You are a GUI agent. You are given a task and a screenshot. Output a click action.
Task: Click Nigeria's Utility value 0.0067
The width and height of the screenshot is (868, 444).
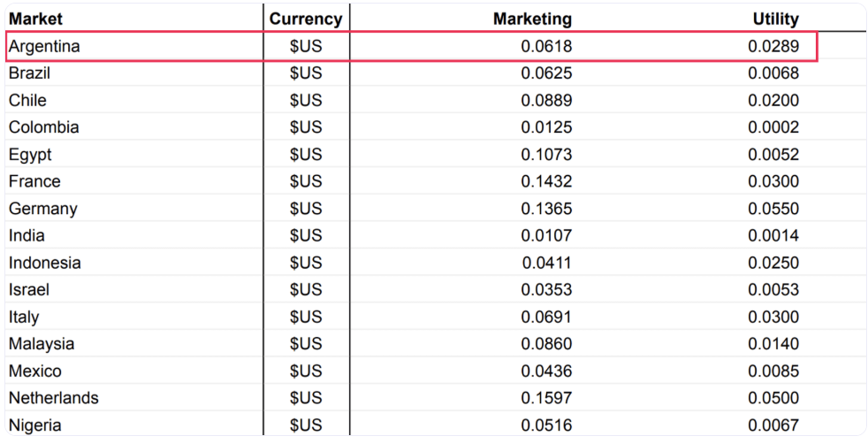773,425
